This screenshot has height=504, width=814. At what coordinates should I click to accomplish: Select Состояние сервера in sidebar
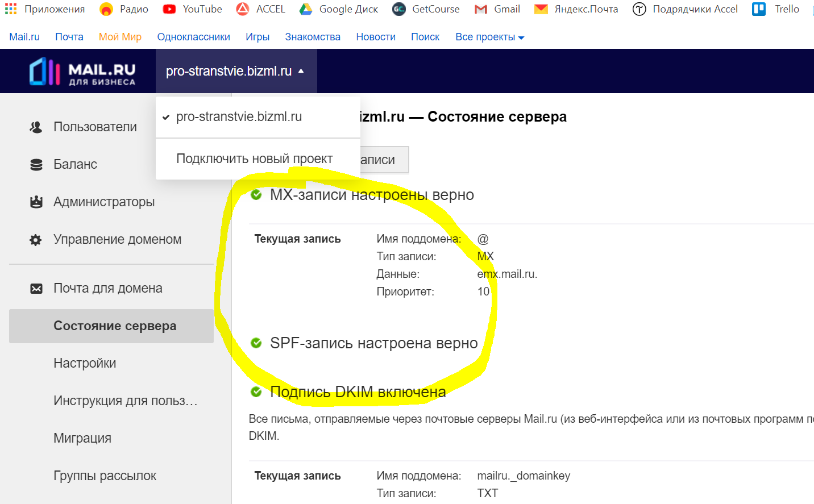coord(114,326)
